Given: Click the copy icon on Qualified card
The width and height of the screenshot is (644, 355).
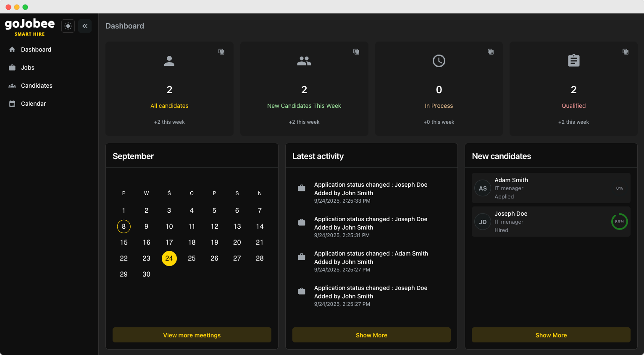Looking at the screenshot, I should (626, 52).
